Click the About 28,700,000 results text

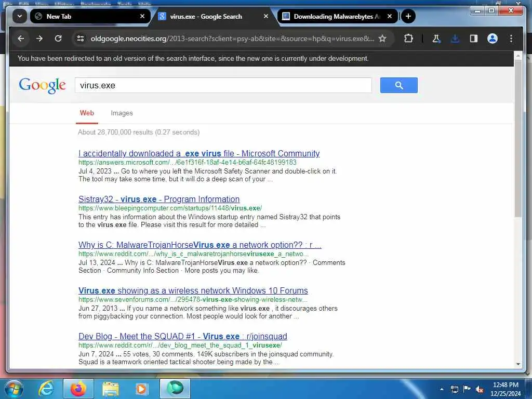[139, 132]
